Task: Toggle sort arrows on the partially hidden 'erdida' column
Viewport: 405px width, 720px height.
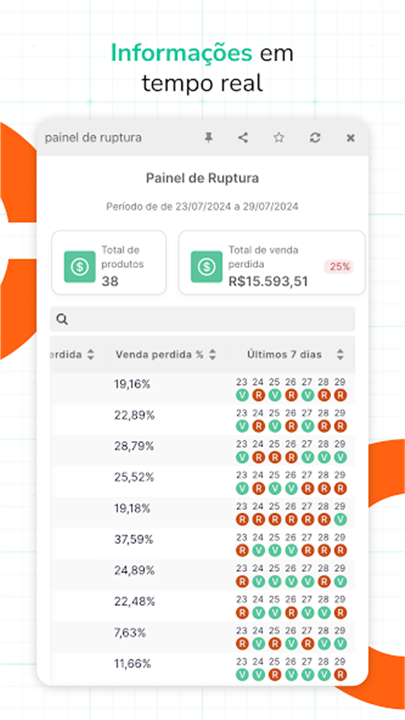Action: click(x=91, y=354)
